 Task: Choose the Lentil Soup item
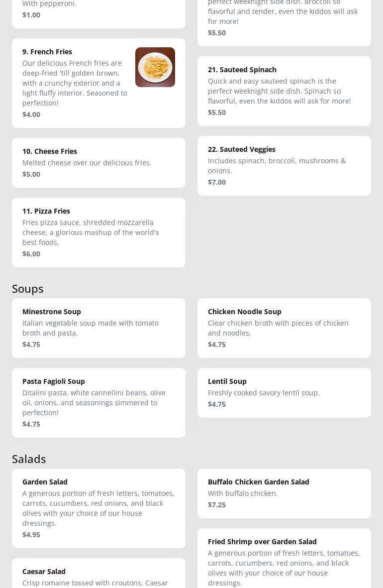tap(284, 392)
